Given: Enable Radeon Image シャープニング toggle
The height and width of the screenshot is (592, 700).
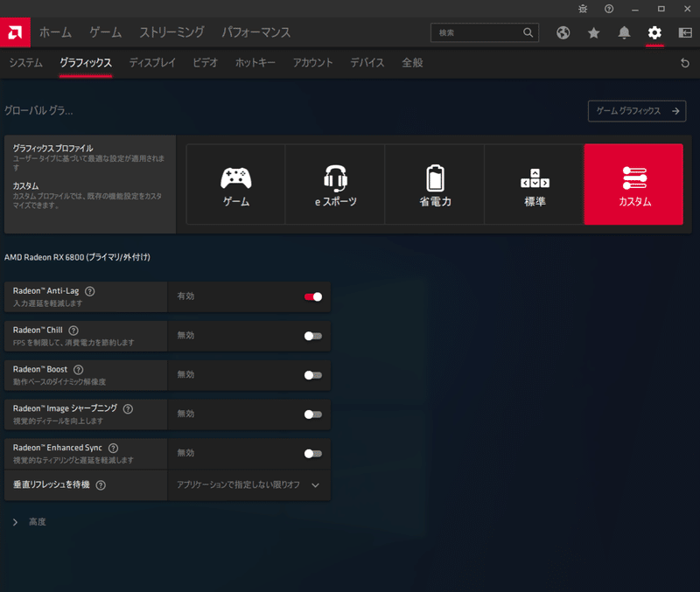Looking at the screenshot, I should (313, 414).
